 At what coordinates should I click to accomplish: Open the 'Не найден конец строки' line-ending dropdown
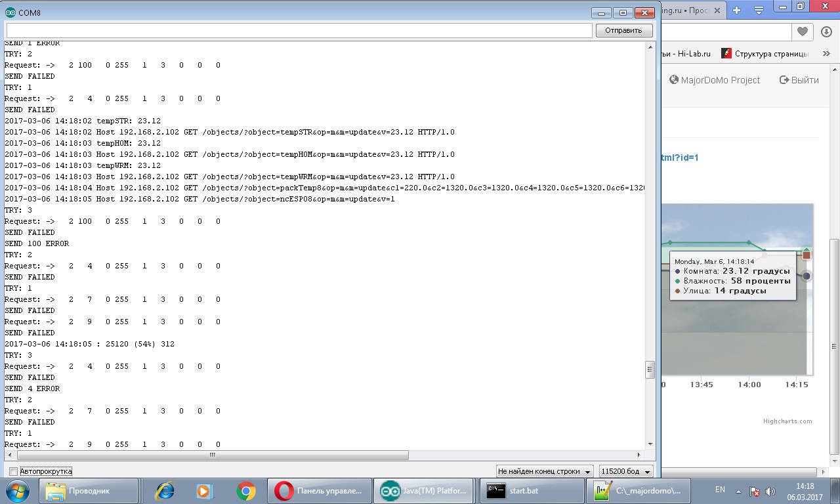click(x=545, y=471)
